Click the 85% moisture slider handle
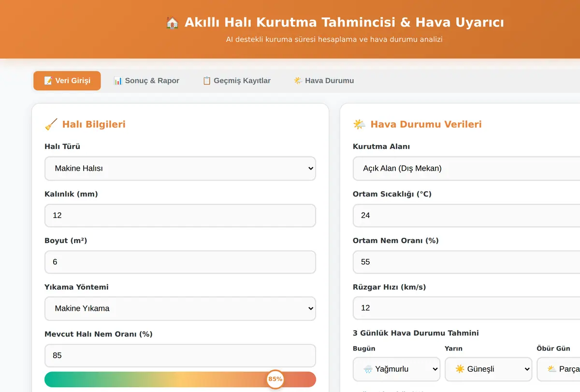Screen dimensions: 580x392 [275, 379]
